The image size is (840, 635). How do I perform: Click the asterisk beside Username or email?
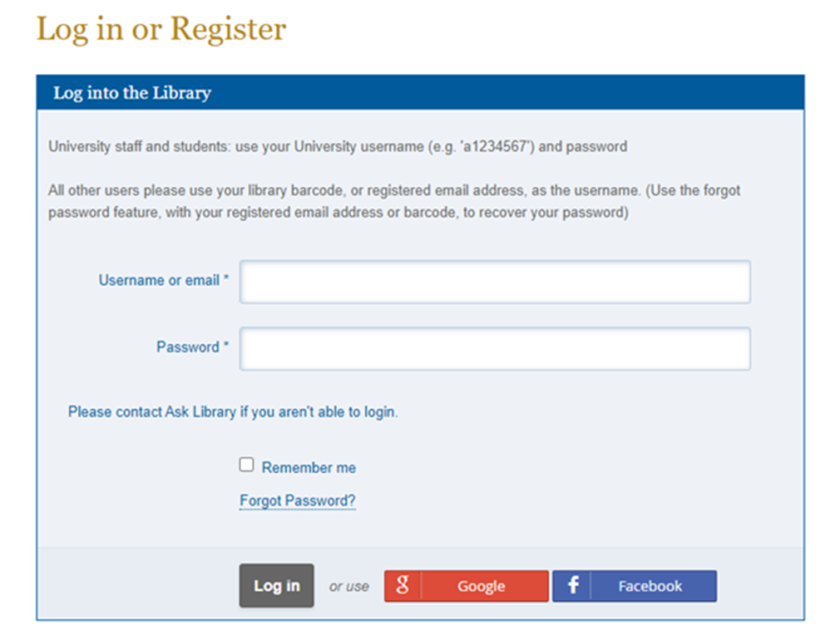coord(225,280)
